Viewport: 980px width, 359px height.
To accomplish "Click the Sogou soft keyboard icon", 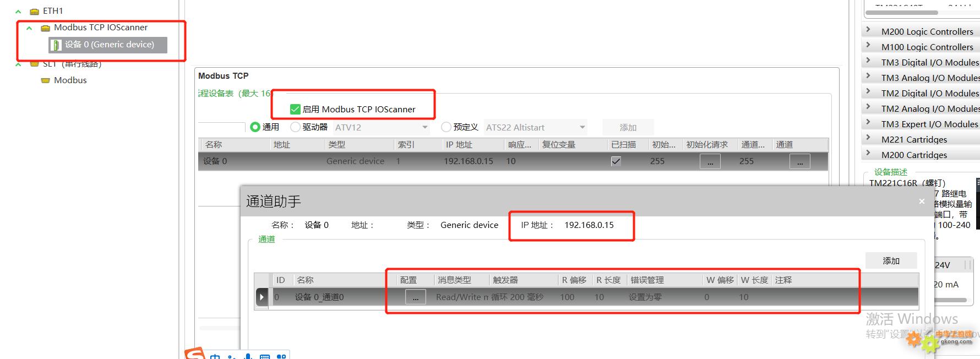I will coord(265,356).
